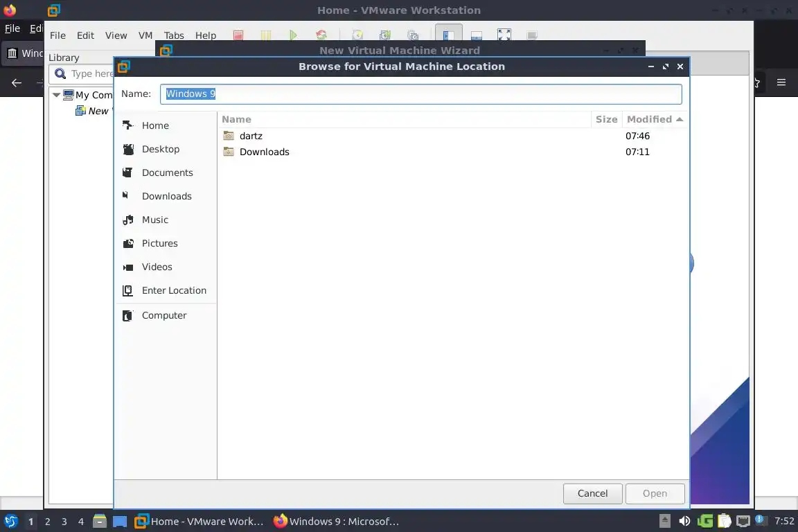The width and height of the screenshot is (798, 532).
Task: Sort file list by Size column
Action: coord(607,119)
